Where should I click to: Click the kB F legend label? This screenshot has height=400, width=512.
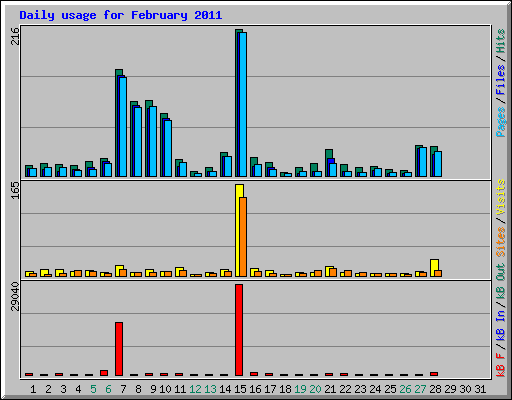501,365
